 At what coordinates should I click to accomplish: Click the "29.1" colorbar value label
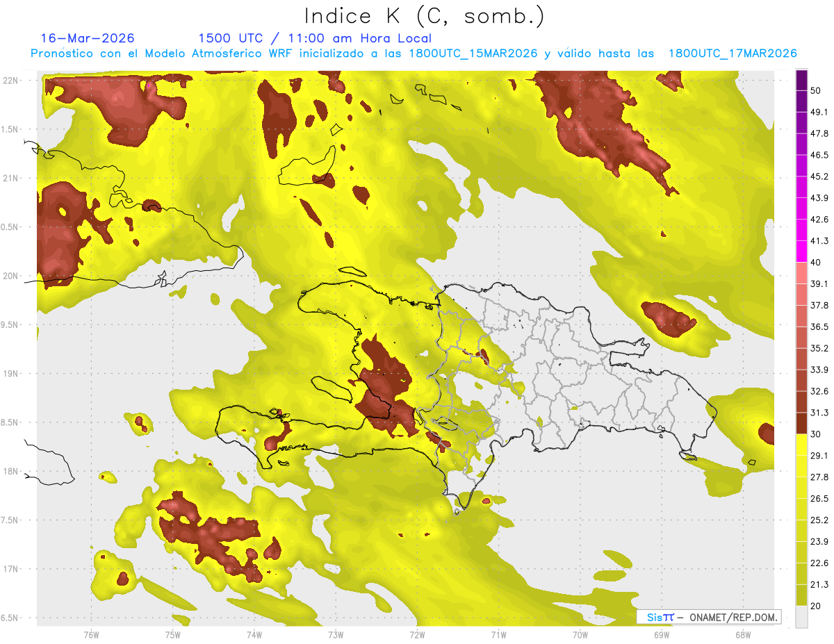coord(820,456)
